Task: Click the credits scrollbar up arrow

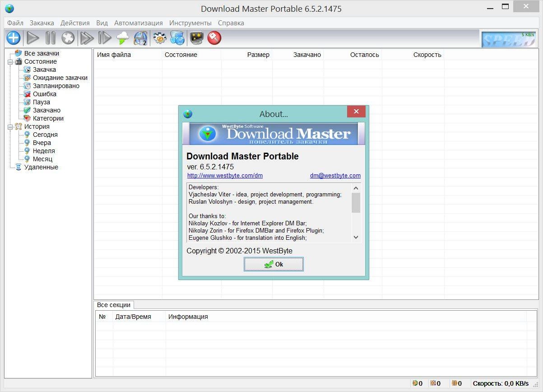Action: (x=356, y=188)
